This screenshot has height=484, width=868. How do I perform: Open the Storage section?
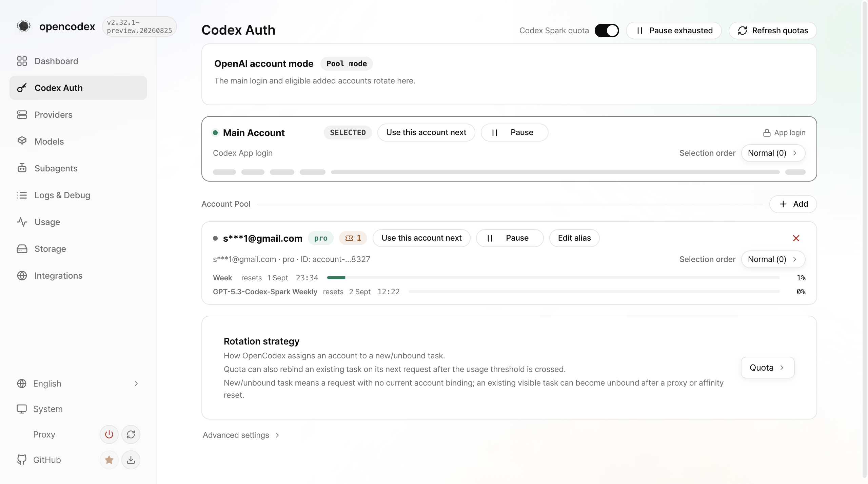(x=78, y=249)
